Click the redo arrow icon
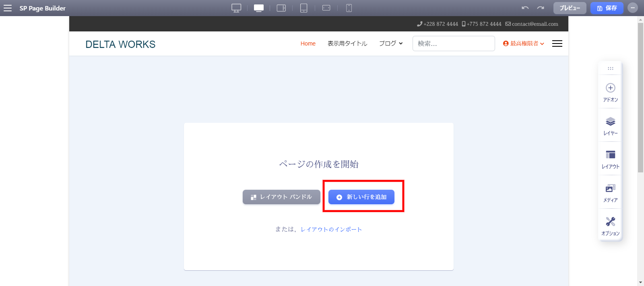 click(541, 8)
